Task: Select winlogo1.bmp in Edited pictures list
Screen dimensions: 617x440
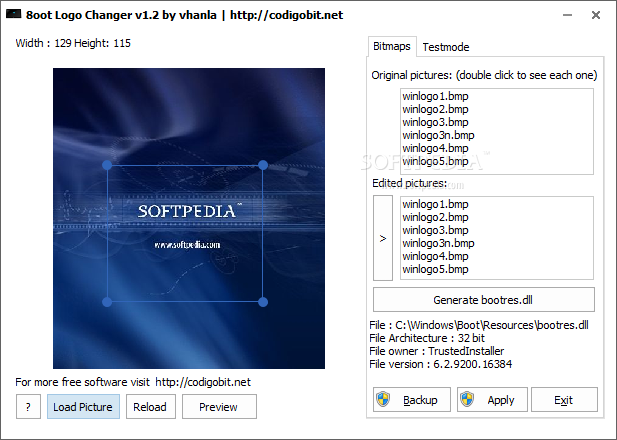Action: (x=435, y=204)
